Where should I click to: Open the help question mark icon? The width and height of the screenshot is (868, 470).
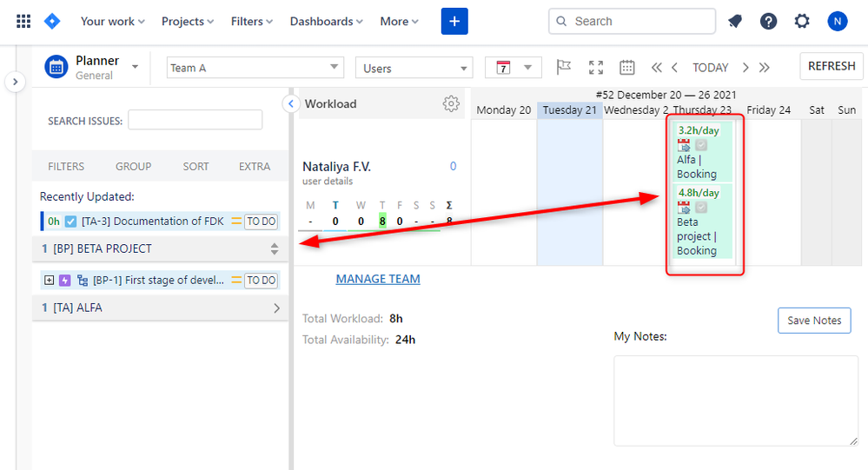(768, 22)
